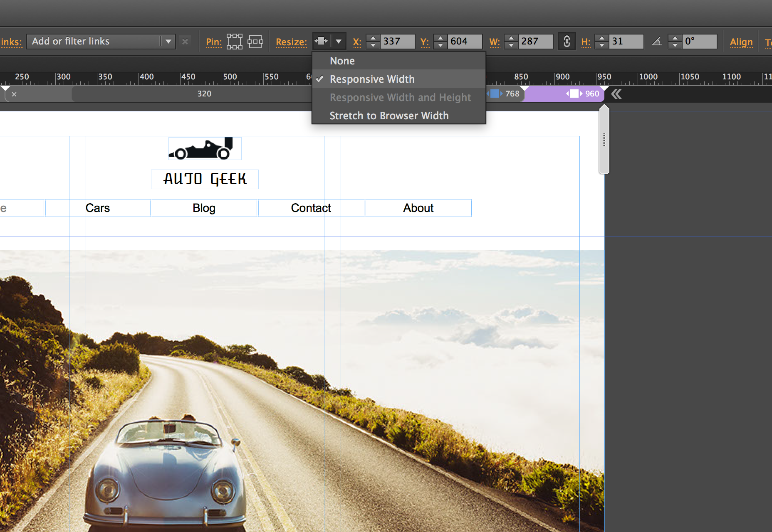Viewport: 772px width, 532px height.
Task: Focus the Add or filter links field
Action: pyautogui.click(x=94, y=41)
